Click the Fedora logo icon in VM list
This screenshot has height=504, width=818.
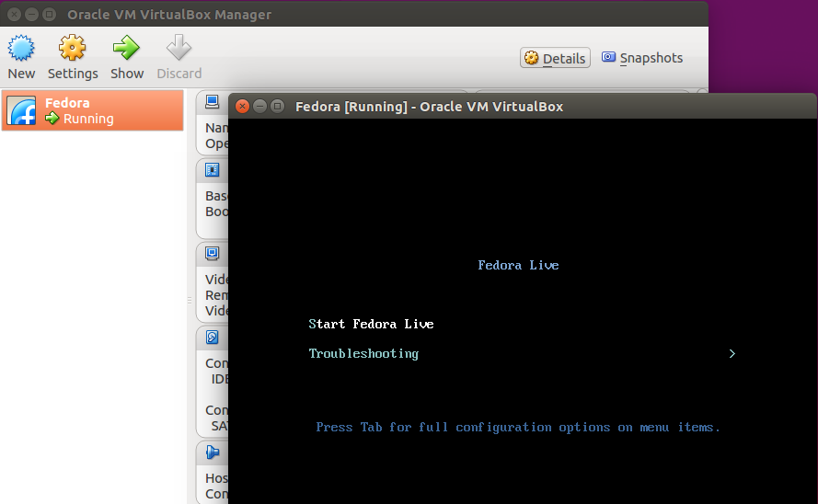point(21,110)
